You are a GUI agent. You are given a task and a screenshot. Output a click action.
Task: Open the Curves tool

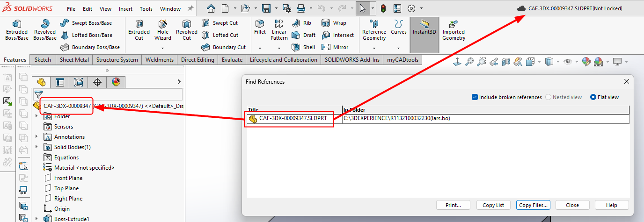[x=399, y=27]
